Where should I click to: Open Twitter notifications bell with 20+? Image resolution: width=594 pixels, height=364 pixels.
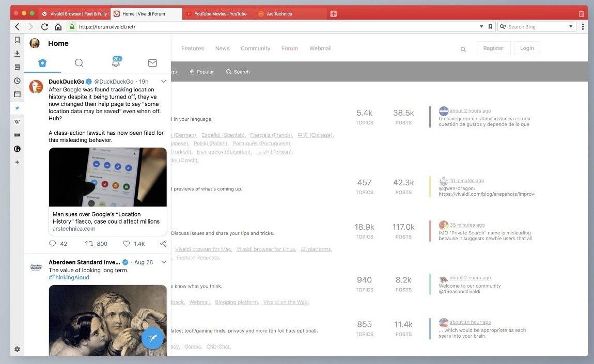[116, 62]
